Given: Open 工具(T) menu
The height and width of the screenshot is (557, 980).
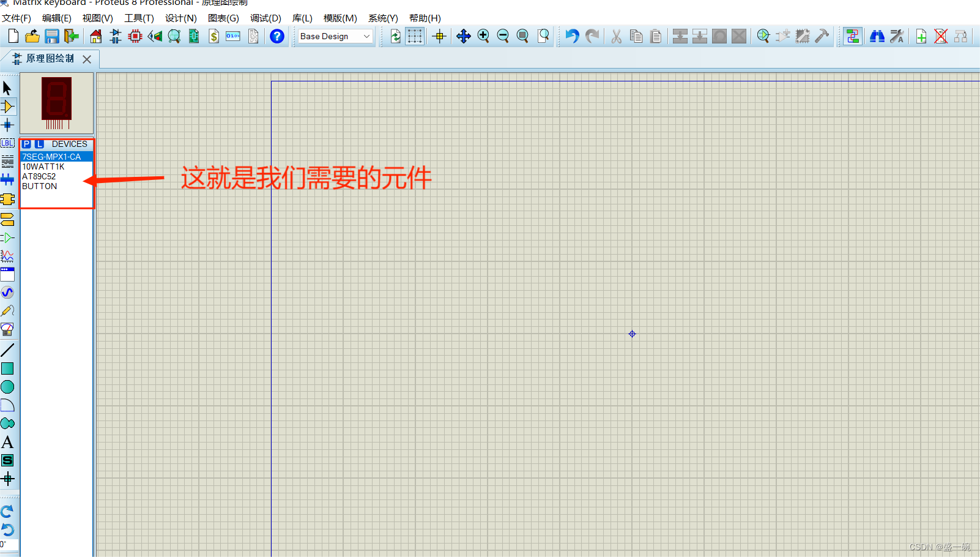Looking at the screenshot, I should coord(139,18).
